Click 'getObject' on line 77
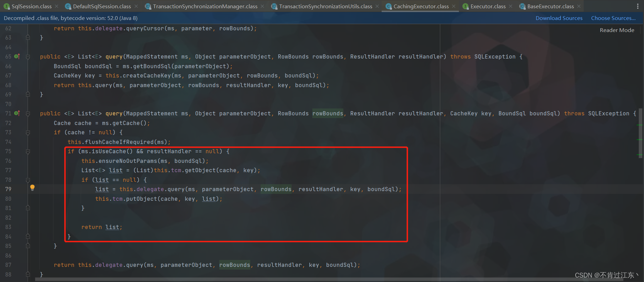This screenshot has width=644, height=282. tap(200, 170)
